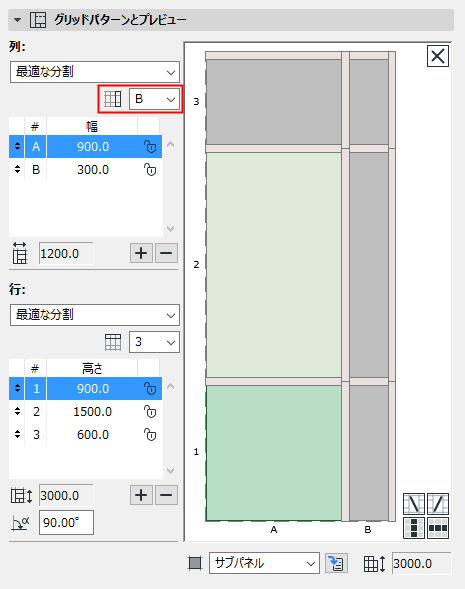Click the grid pattern panel header icon
This screenshot has height=589, width=465.
point(38,20)
